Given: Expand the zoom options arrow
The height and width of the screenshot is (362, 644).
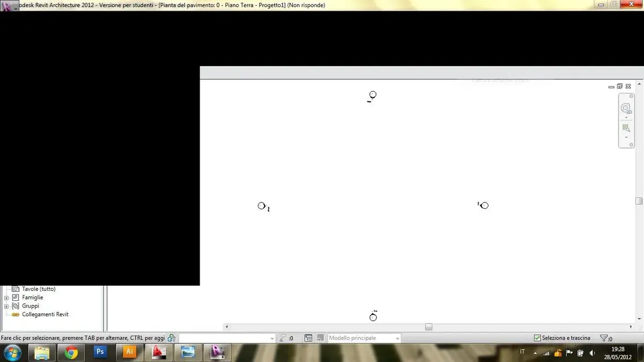Looking at the screenshot, I should [626, 137].
